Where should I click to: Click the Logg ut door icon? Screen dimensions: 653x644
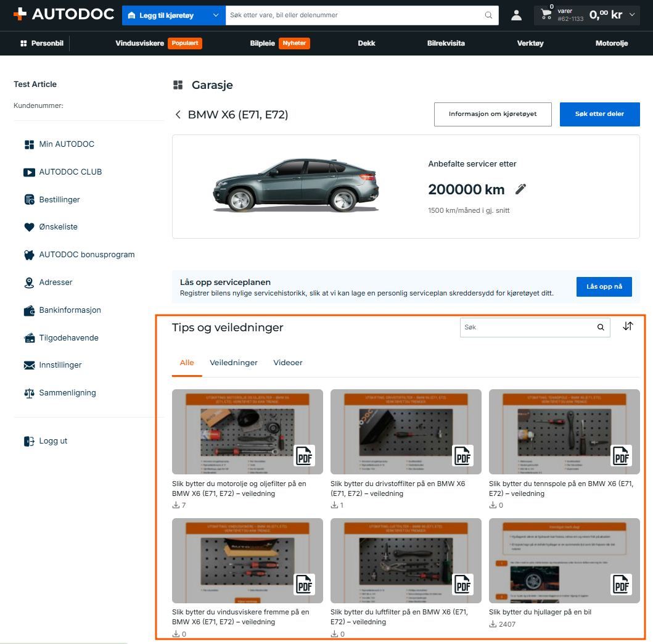pyautogui.click(x=29, y=441)
